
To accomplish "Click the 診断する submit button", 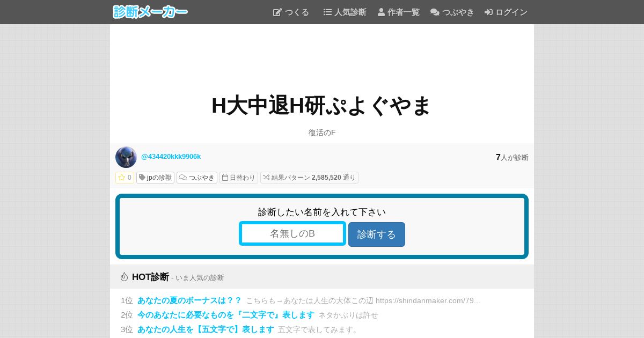I will click(x=377, y=234).
